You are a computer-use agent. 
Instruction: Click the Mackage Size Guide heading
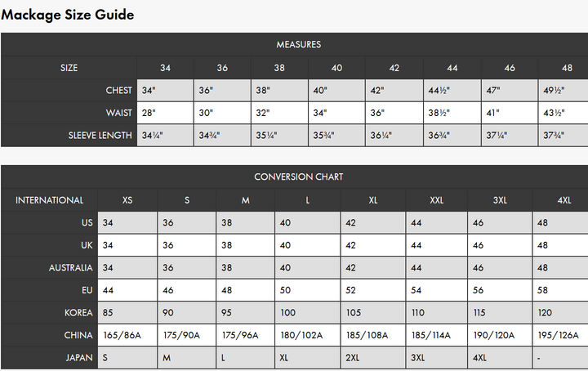(x=68, y=15)
